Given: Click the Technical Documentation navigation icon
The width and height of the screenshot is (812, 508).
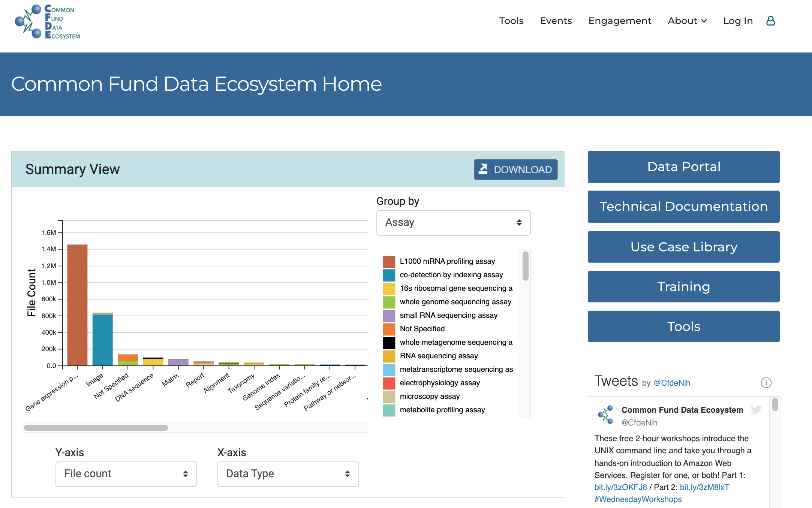Looking at the screenshot, I should [x=684, y=207].
